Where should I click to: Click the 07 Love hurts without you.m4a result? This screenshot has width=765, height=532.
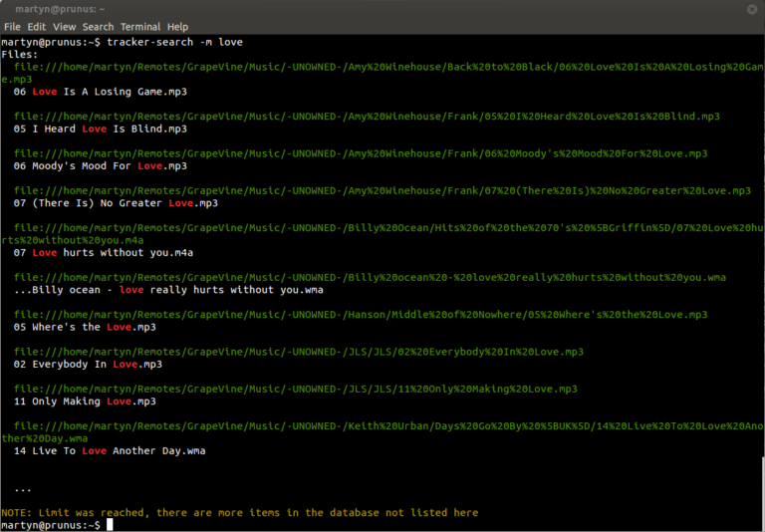pos(103,253)
